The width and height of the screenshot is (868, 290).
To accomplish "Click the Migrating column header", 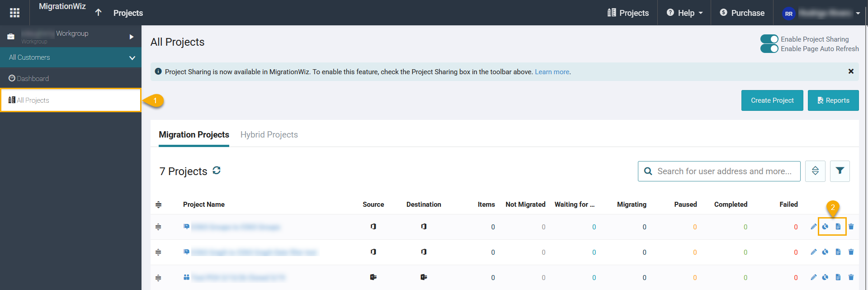I will pos(632,204).
